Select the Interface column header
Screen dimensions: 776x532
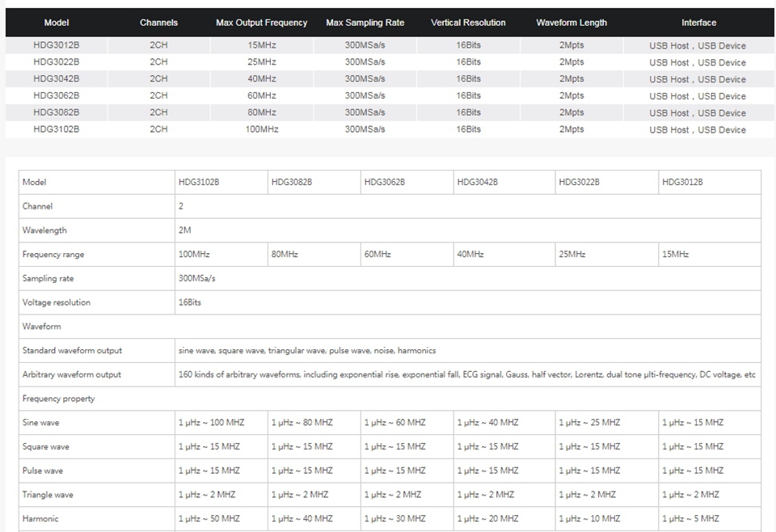(698, 23)
